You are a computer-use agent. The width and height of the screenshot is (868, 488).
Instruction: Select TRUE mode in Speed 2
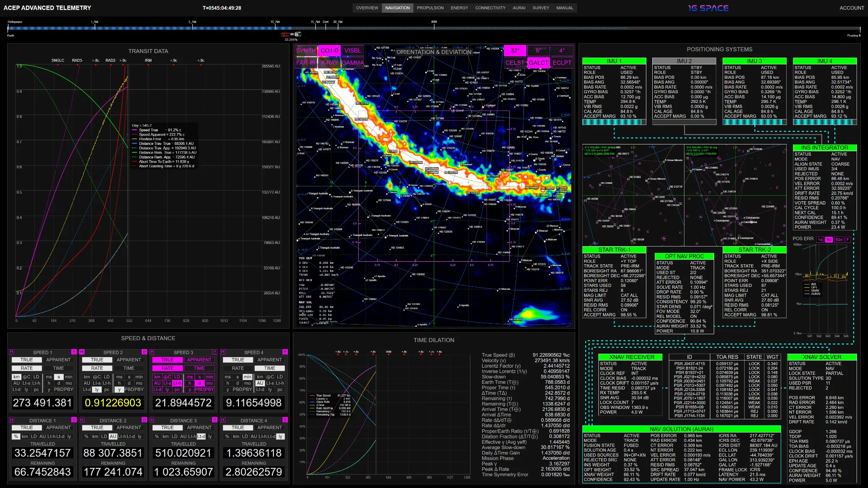(97, 360)
